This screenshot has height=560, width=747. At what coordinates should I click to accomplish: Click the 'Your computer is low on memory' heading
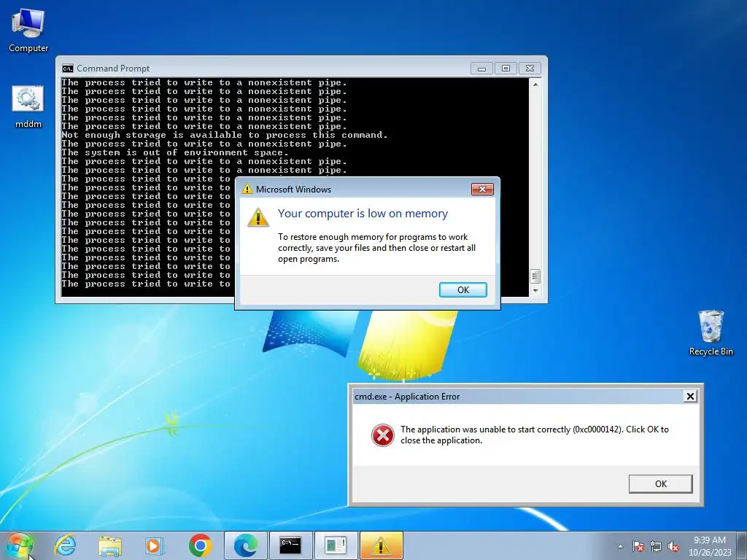(x=363, y=214)
